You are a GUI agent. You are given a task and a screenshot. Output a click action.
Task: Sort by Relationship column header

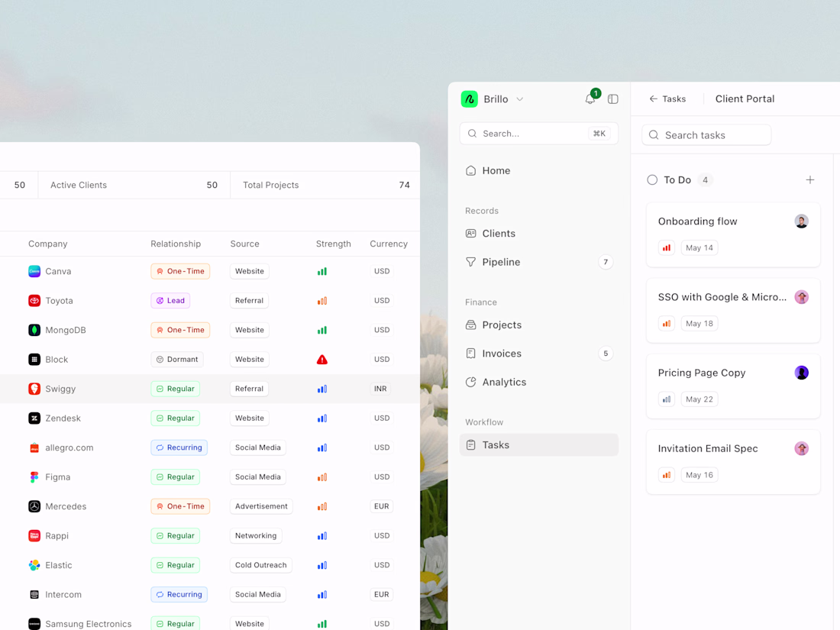[x=176, y=244]
